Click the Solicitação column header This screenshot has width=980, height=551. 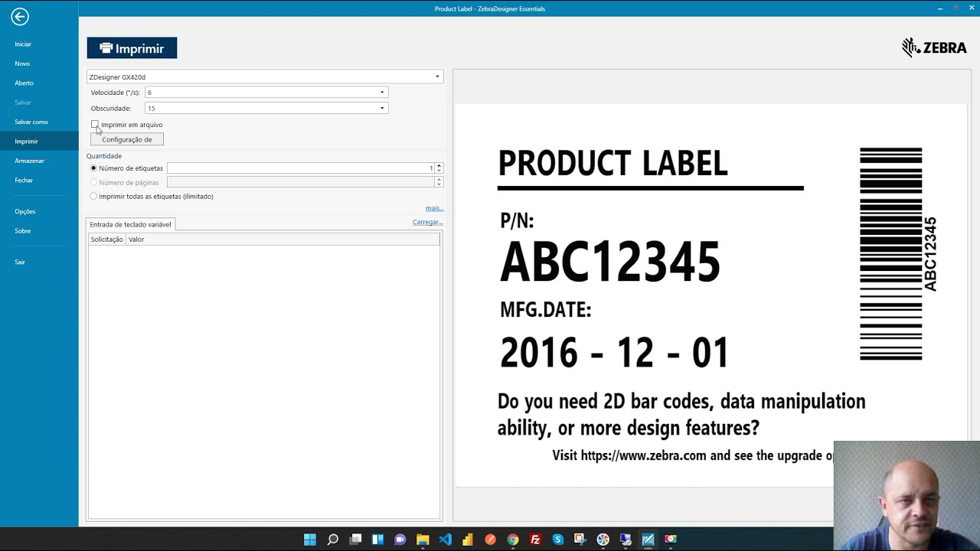pyautogui.click(x=106, y=240)
